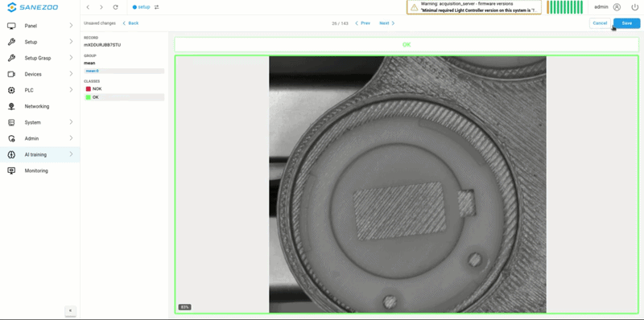
Task: Click the PLC chip icon
Action: tap(11, 90)
